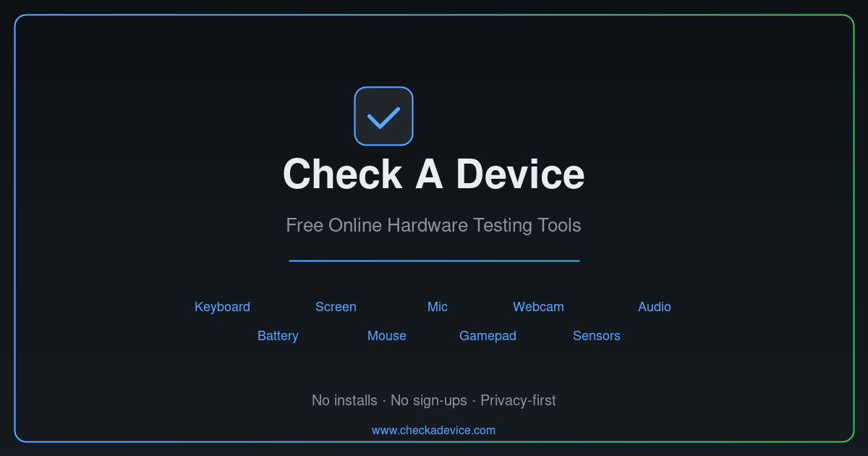Click the word "Check" in the main heading
868x456 pixels.
tap(342, 174)
